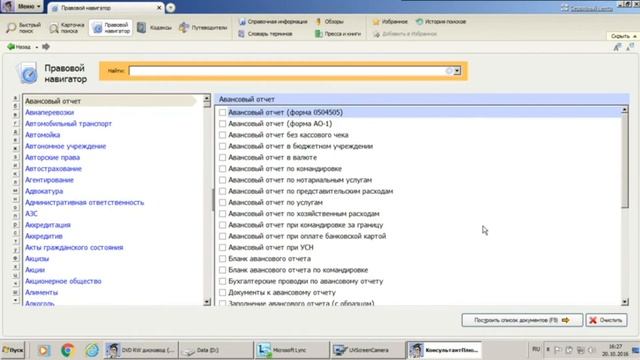Open История поисков
The width and height of the screenshot is (640, 360).
tap(441, 22)
